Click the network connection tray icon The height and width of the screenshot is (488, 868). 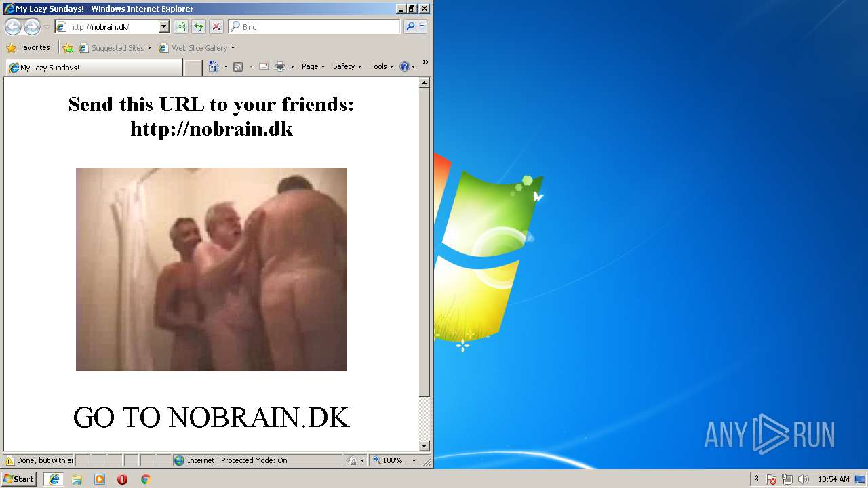(787, 479)
